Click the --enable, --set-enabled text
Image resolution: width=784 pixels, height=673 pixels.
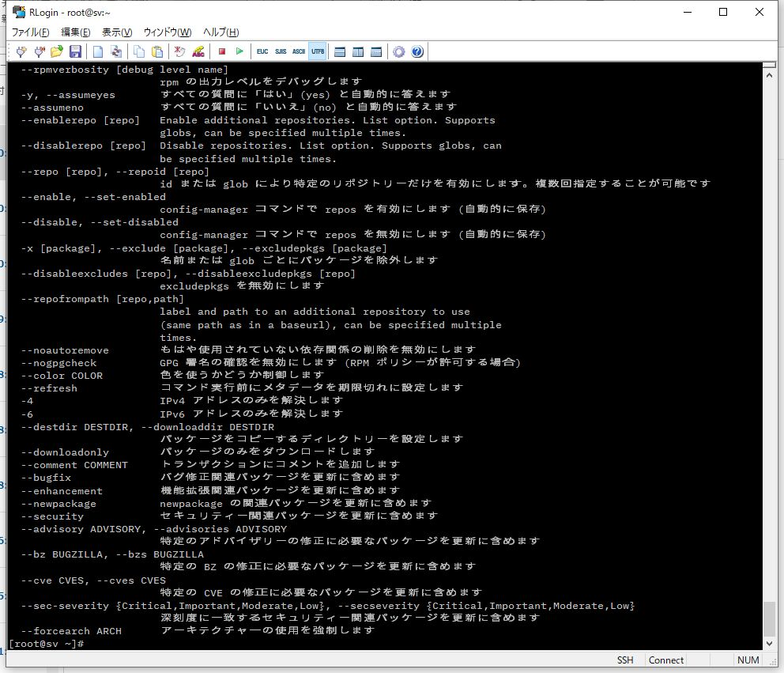click(x=93, y=197)
